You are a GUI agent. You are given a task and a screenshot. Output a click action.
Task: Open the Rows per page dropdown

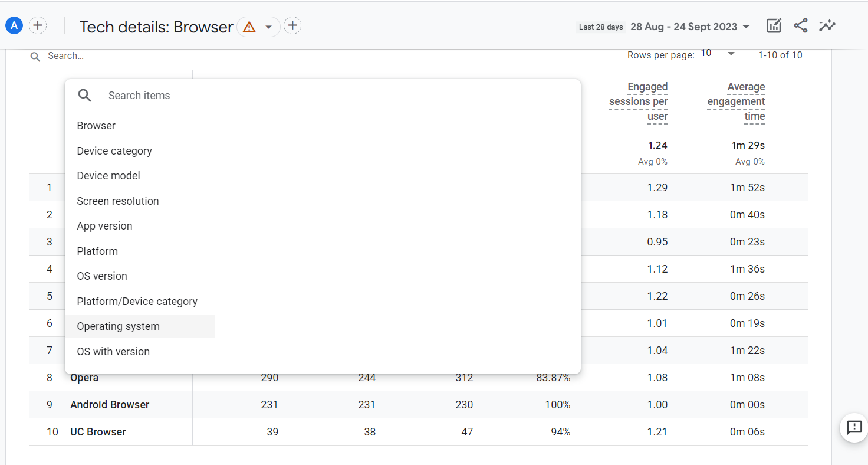(719, 54)
